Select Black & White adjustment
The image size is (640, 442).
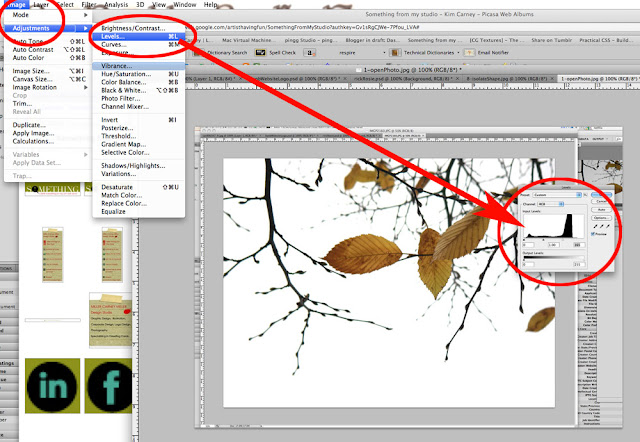tap(139, 90)
